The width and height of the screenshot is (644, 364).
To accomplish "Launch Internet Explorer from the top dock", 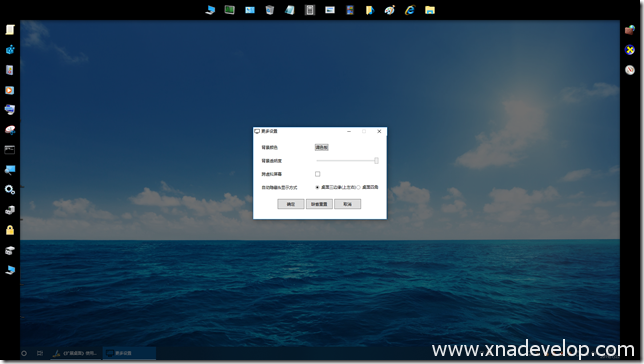I will point(410,10).
